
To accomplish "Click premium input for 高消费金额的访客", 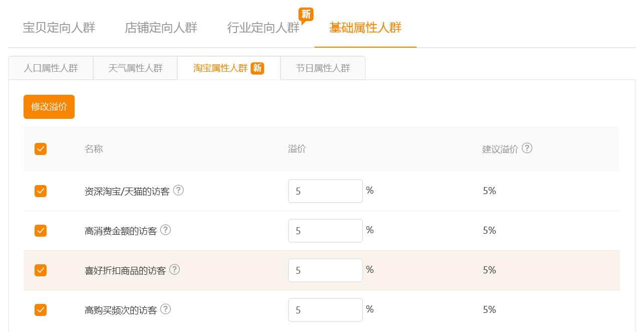I will click(x=325, y=231).
